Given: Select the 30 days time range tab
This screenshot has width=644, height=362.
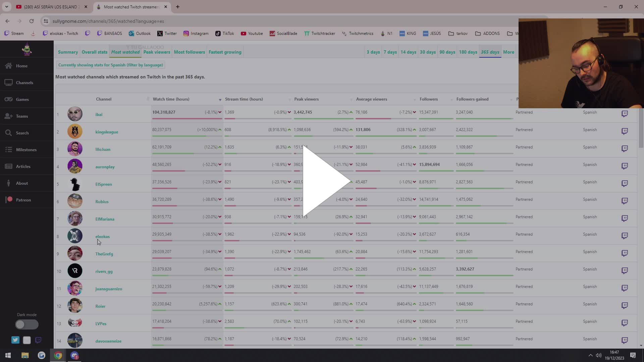Looking at the screenshot, I should (428, 52).
